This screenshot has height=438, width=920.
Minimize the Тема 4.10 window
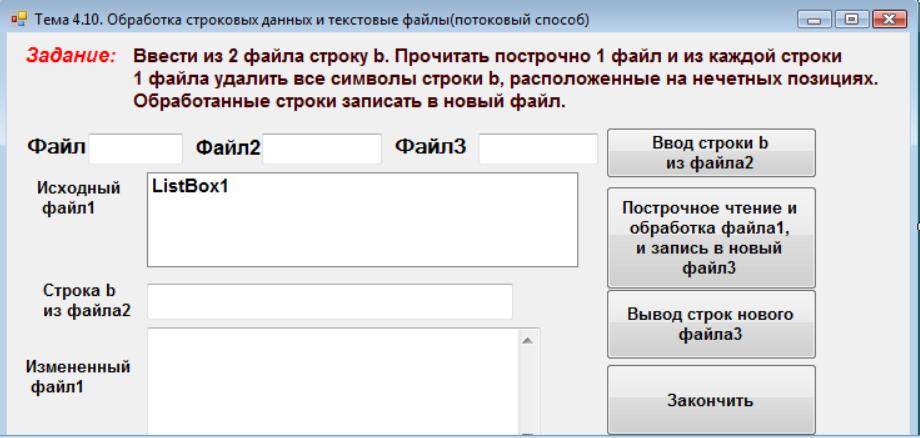(x=834, y=19)
